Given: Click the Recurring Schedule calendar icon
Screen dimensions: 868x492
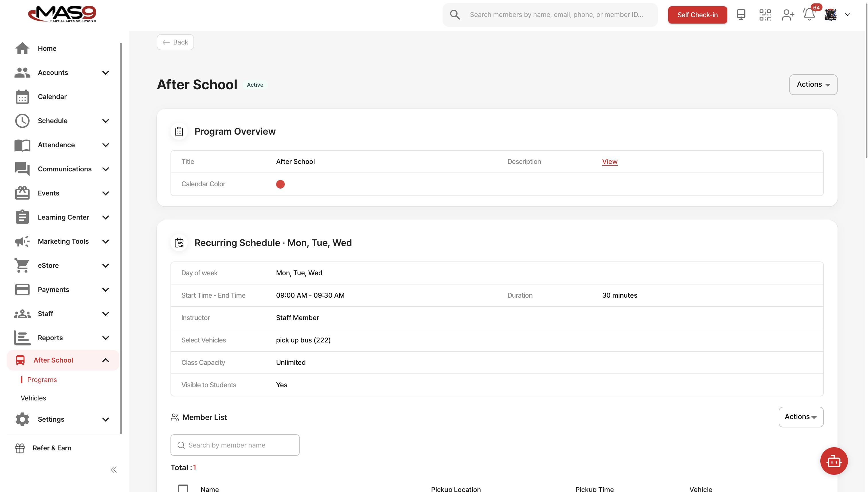Looking at the screenshot, I should pyautogui.click(x=179, y=243).
